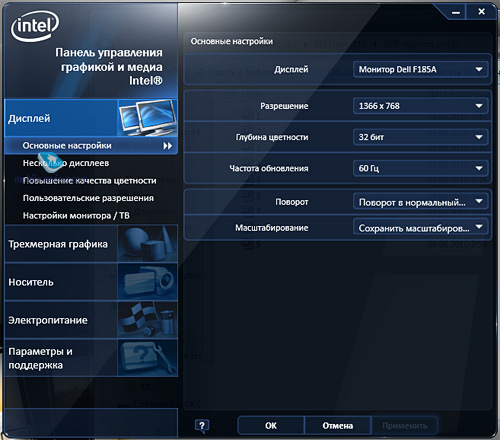
Task: Open the 3D shapes graphics icon
Action: [148, 244]
